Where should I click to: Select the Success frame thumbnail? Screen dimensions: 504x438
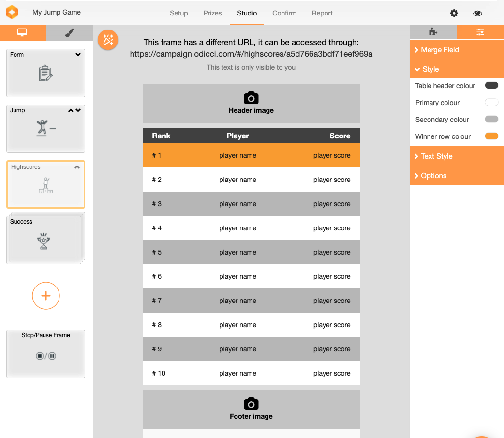(x=45, y=239)
